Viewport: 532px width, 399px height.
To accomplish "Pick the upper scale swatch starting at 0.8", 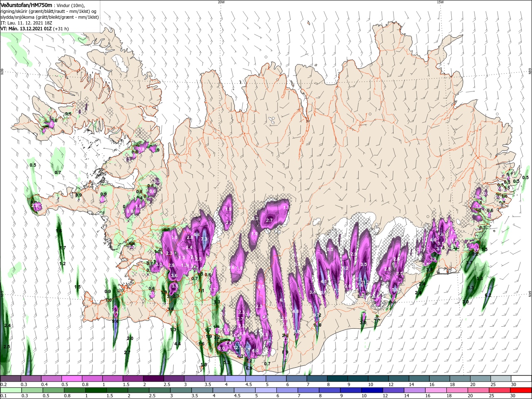I will pyautogui.click(x=92, y=378).
